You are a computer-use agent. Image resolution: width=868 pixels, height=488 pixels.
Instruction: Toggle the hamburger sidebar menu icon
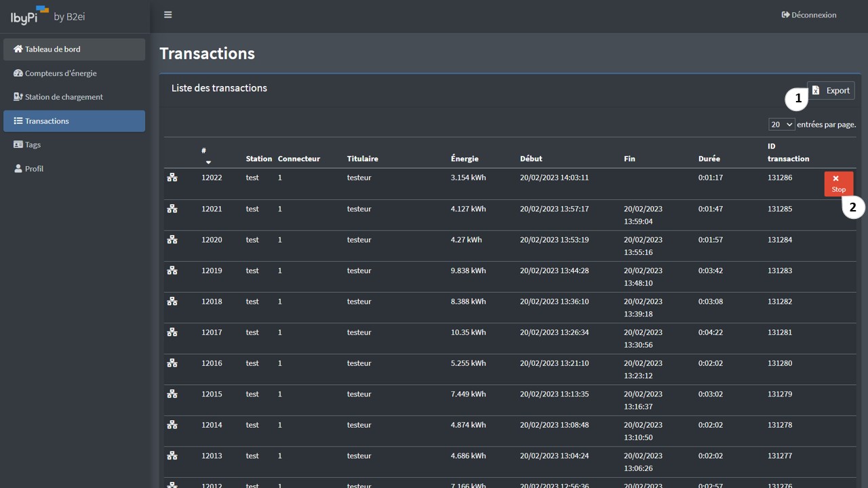click(x=168, y=15)
